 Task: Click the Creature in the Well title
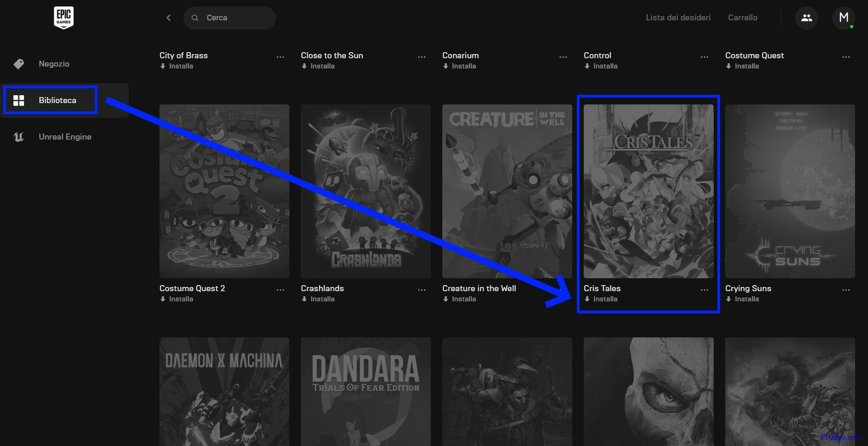click(479, 288)
